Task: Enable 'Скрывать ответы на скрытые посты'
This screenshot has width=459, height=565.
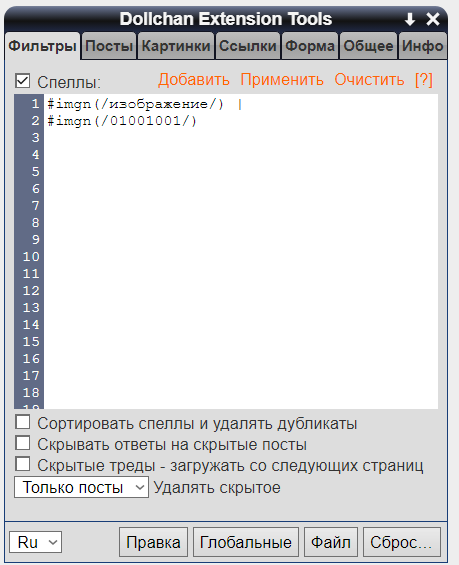Action: tap(22, 443)
